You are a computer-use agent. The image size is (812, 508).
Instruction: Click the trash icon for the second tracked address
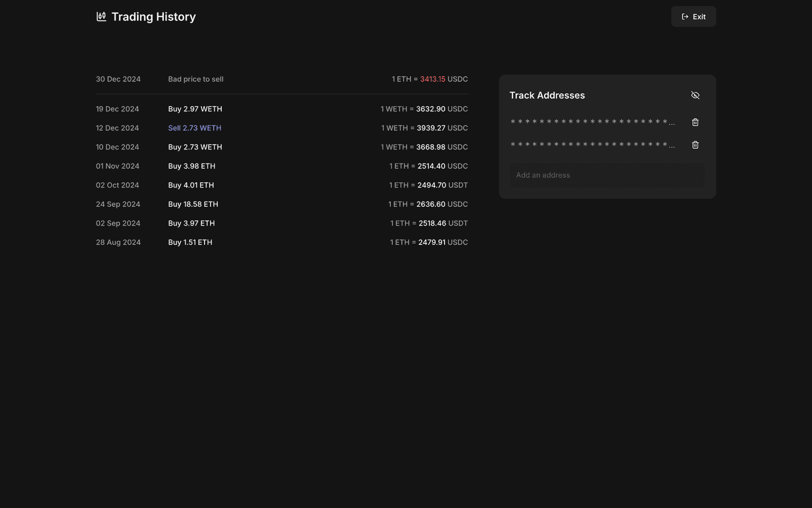tap(695, 145)
